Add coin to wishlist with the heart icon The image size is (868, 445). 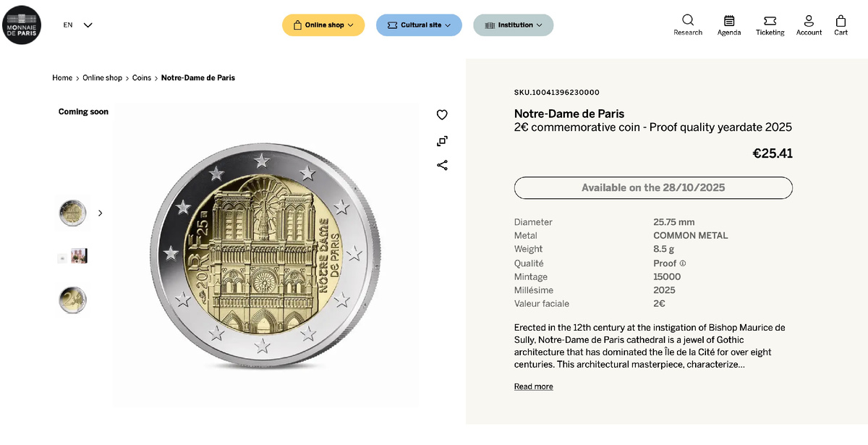click(442, 114)
